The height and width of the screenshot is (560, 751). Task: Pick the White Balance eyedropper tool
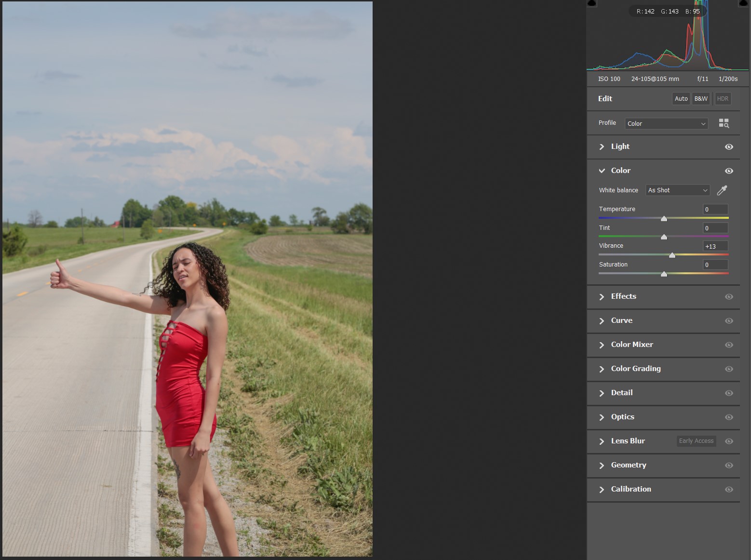(722, 190)
